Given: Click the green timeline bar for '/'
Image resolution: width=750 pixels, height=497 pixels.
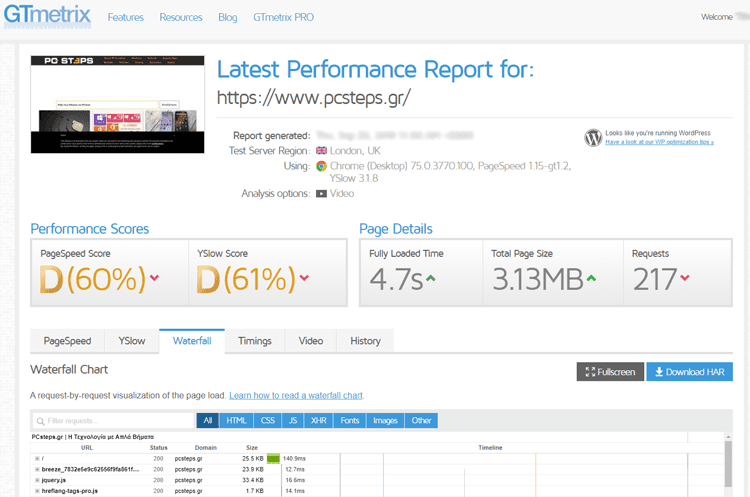Looking at the screenshot, I should pos(273,459).
